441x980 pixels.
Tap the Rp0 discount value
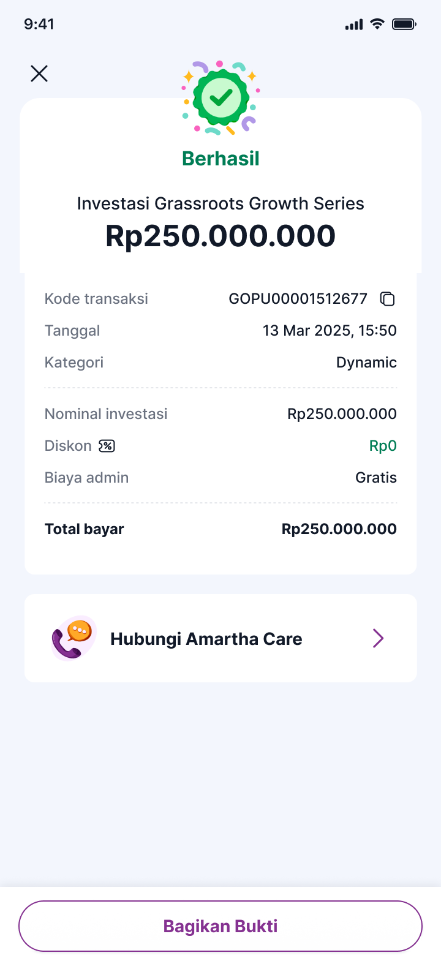click(383, 446)
